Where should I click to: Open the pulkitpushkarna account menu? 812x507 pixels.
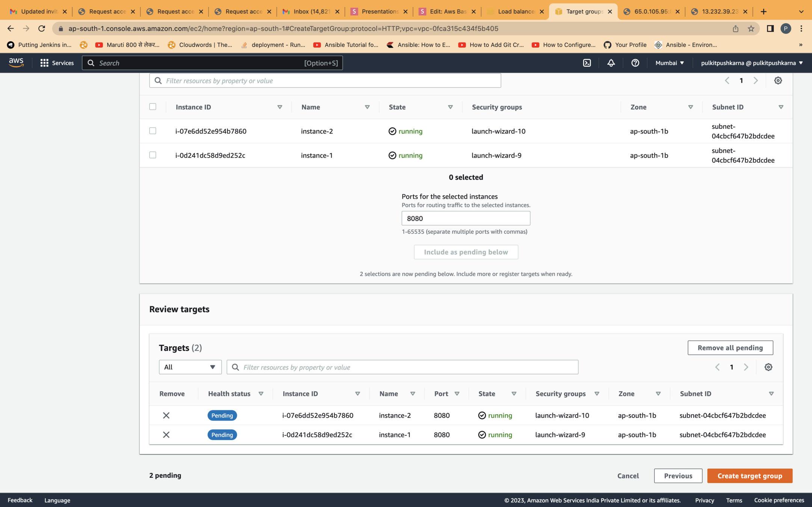coord(752,63)
